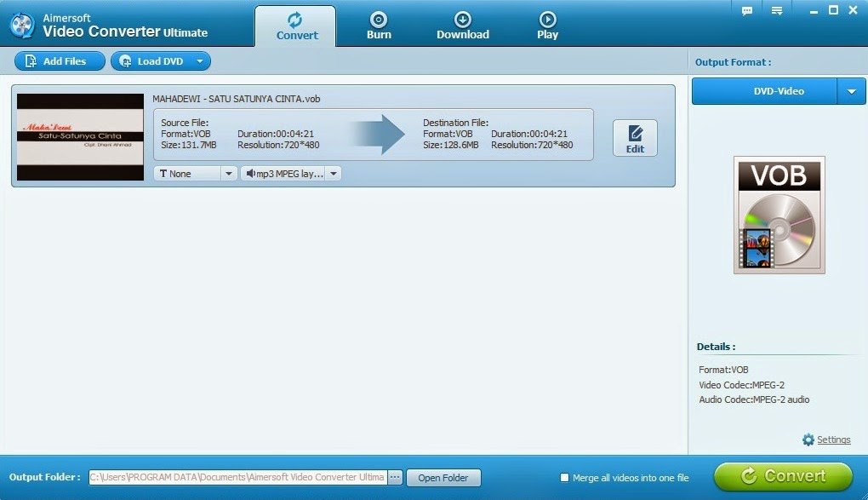Click the destination Size:128.6MB text
Image resolution: width=868 pixels, height=500 pixels.
[x=451, y=145]
